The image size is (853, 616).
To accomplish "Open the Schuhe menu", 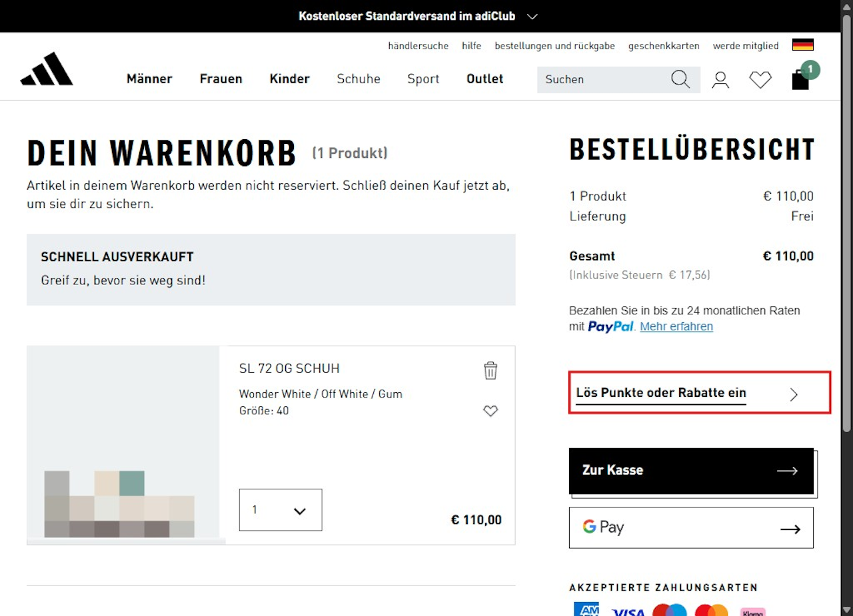I will tap(359, 79).
